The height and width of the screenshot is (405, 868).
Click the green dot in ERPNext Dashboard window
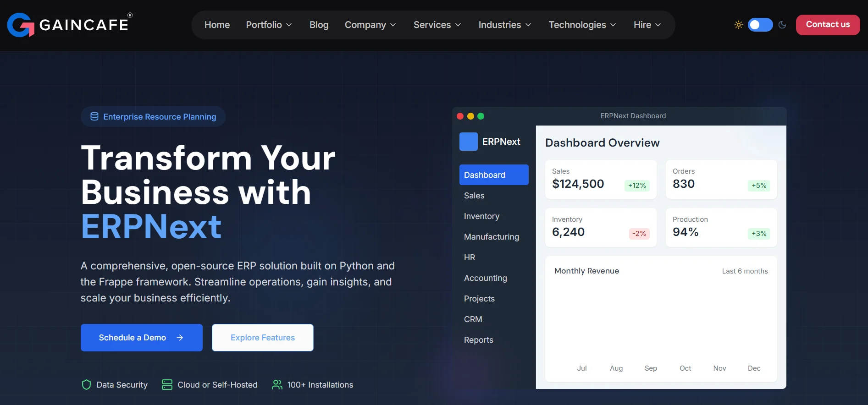(x=481, y=116)
